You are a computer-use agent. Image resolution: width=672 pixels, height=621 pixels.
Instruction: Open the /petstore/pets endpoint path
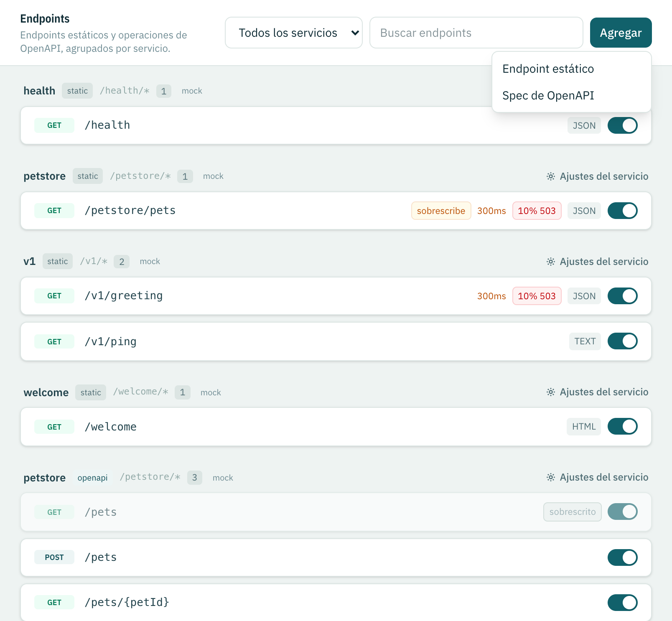pyautogui.click(x=130, y=210)
